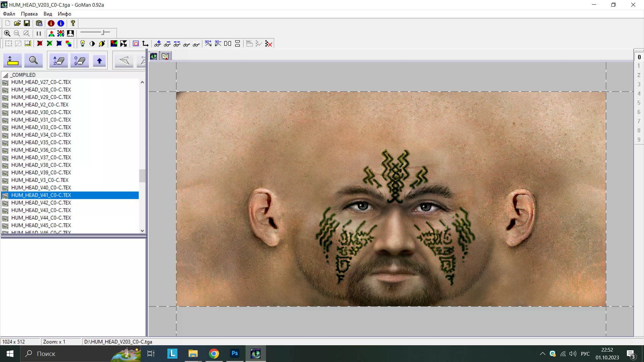Click the Zoom in magnifier icon
Screen dimensions: 644x362
(7, 33)
